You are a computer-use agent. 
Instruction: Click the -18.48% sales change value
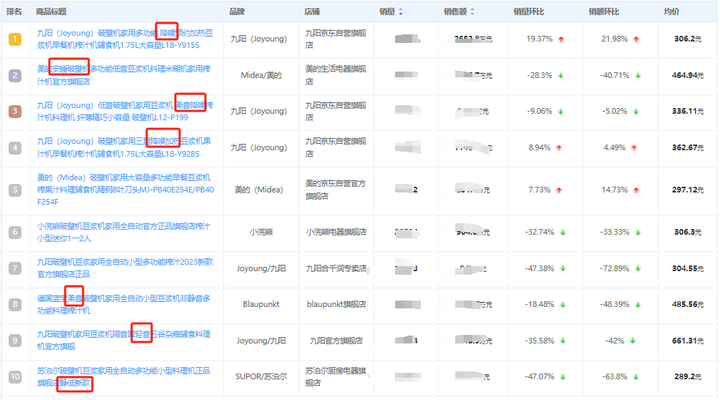point(540,304)
